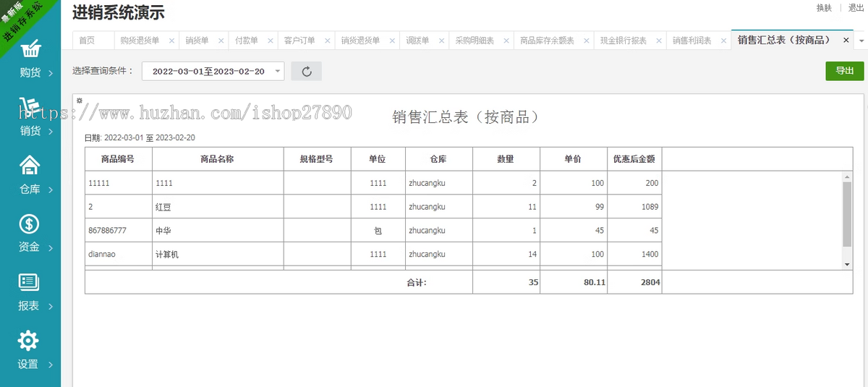Expand the 仓库 menu
The width and height of the screenshot is (868, 387).
(51, 190)
